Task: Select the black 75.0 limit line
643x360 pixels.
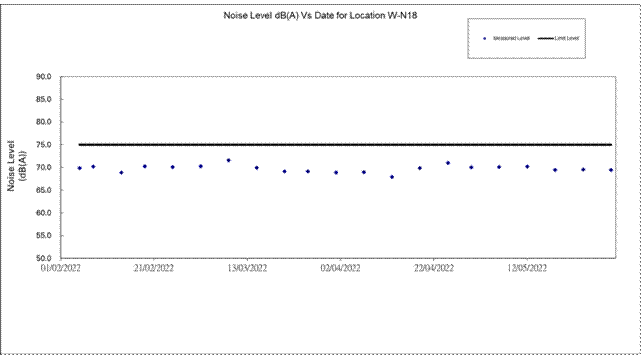Action: [345, 145]
